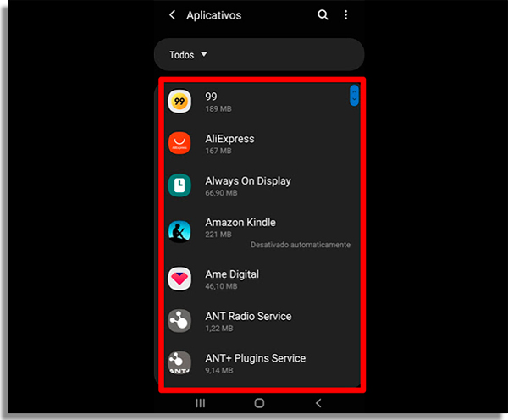Open the search magnifier icon
The image size is (508, 420).
323,15
